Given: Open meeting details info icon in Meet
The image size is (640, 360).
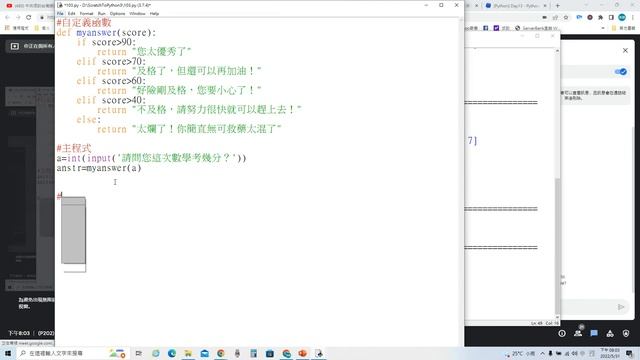Looking at the screenshot, I should 562,333.
